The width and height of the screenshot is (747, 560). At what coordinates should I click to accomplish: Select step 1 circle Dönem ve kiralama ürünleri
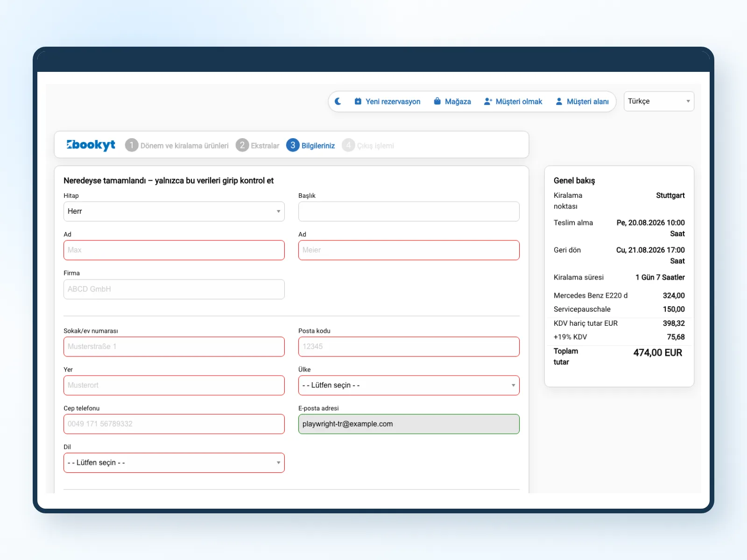pyautogui.click(x=132, y=145)
